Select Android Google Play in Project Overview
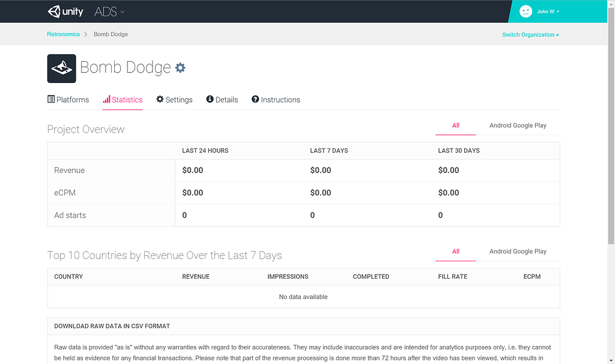615x364 pixels. tap(518, 126)
